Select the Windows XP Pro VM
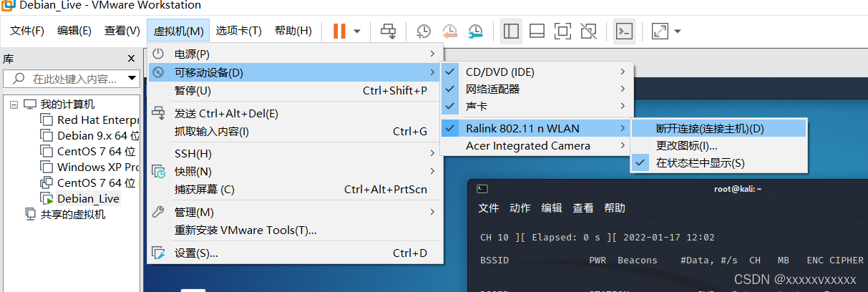Screen dimensions: 868x292 [98, 167]
